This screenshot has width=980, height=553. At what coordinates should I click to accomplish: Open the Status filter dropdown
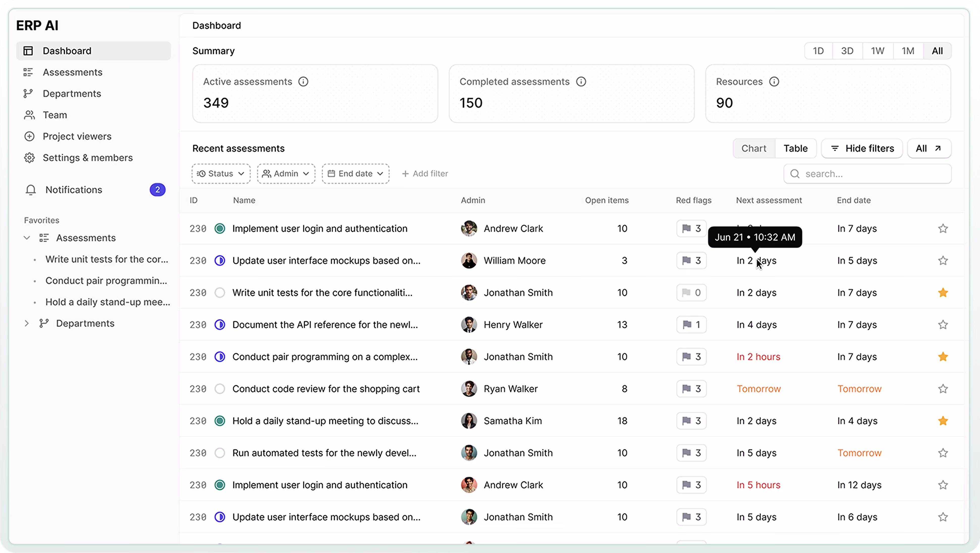[x=221, y=174]
